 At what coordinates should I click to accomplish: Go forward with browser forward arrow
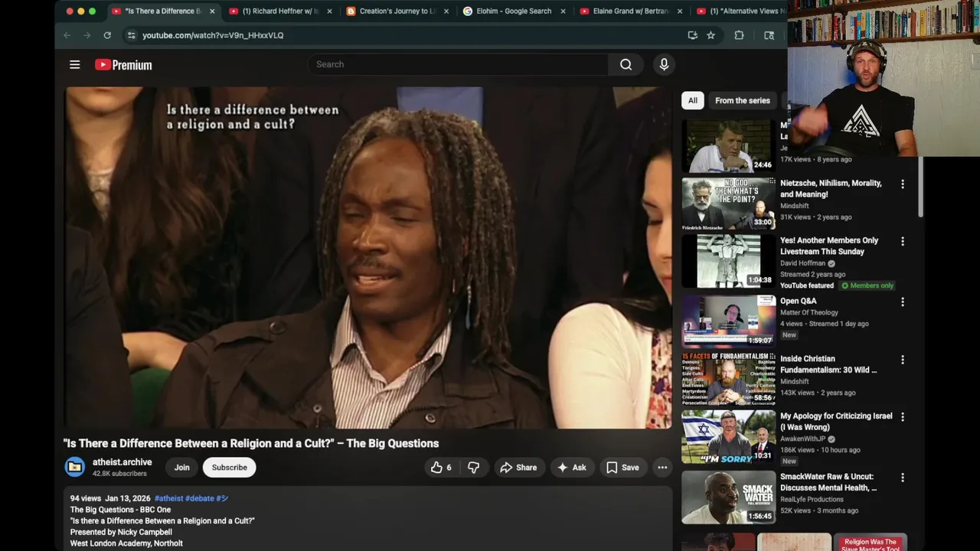pos(87,35)
